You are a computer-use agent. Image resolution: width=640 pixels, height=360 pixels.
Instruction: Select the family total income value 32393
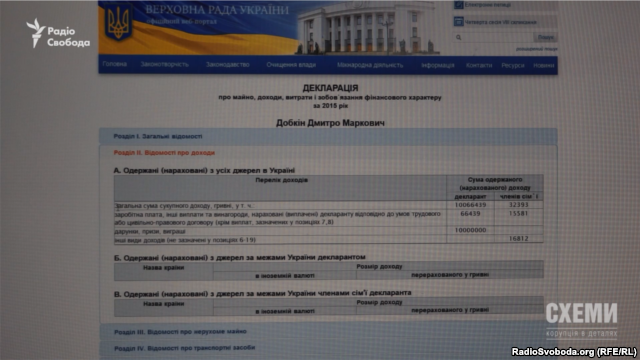(518, 205)
